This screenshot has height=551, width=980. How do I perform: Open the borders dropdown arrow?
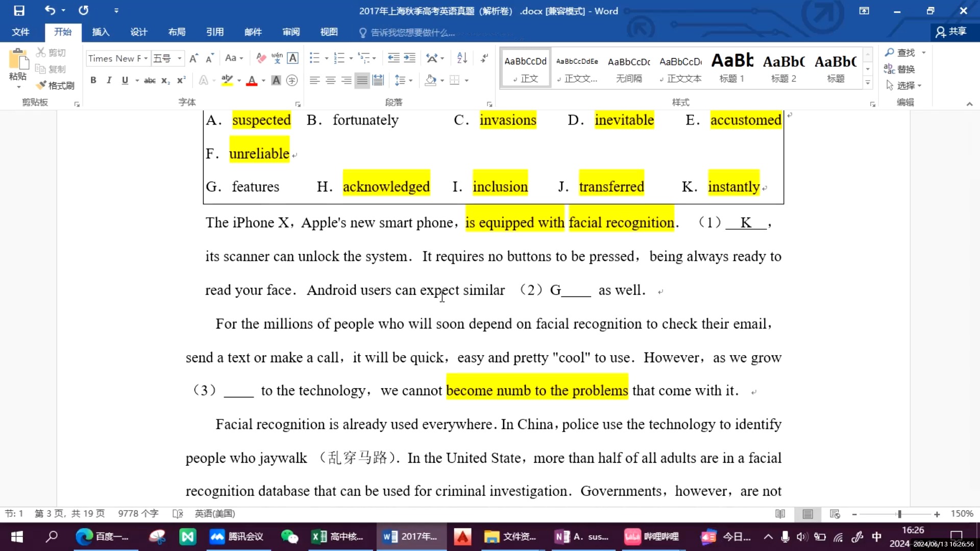(467, 81)
